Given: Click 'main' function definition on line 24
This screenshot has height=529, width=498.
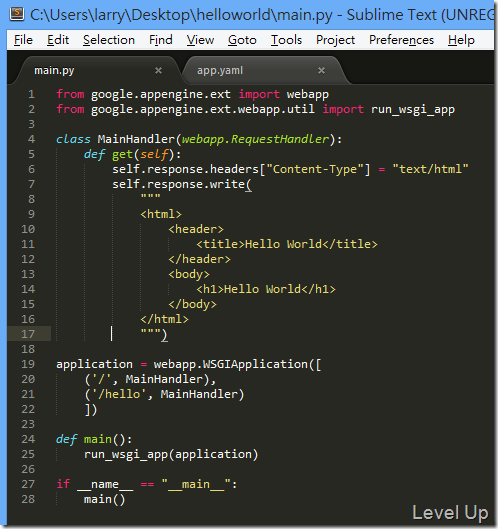Looking at the screenshot, I should pyautogui.click(x=98, y=439).
